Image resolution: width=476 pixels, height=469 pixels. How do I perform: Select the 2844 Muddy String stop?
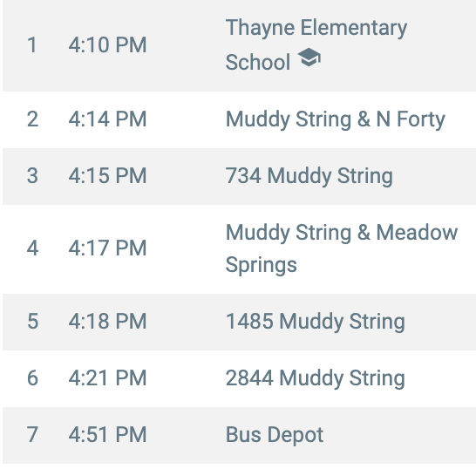pyautogui.click(x=239, y=378)
